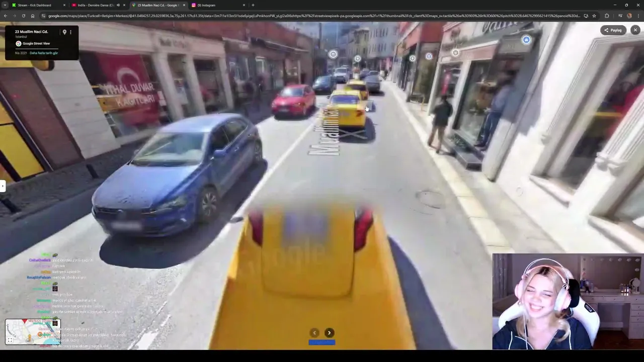Click the 'Nis 2021' capture date text
Viewport: 644px width, 362px height.
click(x=20, y=53)
